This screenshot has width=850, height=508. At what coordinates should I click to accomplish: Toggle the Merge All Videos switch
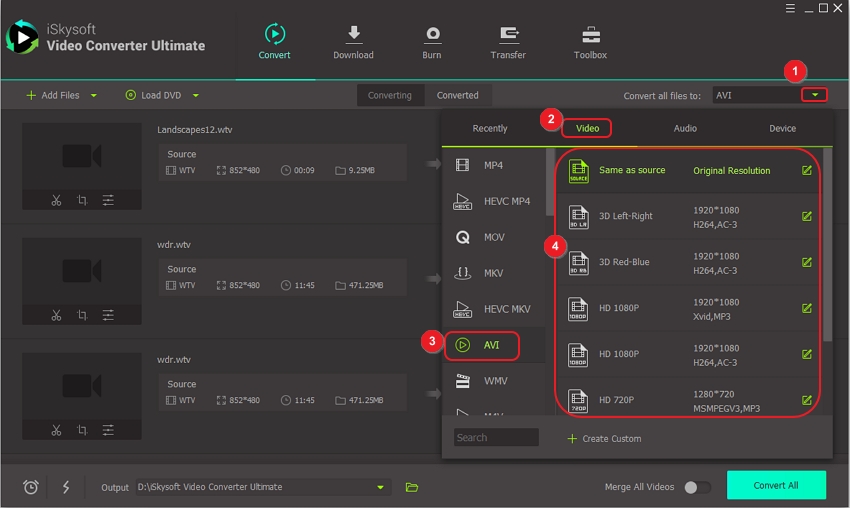point(697,487)
